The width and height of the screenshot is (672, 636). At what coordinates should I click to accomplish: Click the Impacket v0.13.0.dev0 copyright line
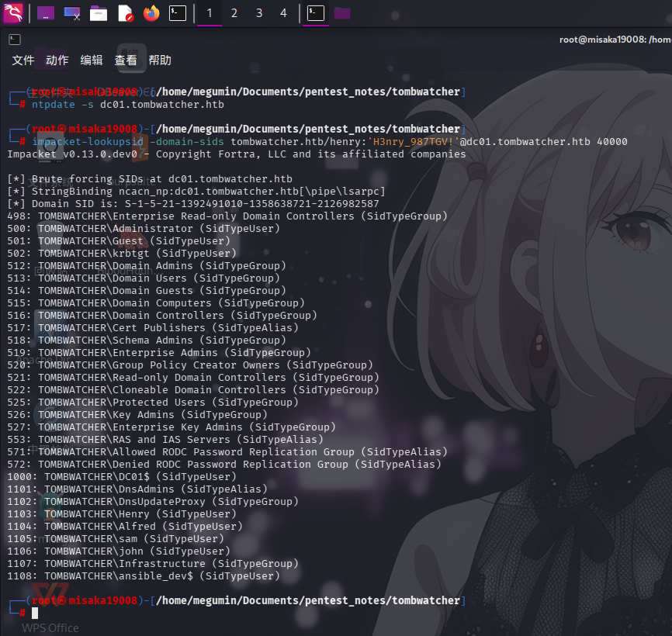[x=237, y=154]
